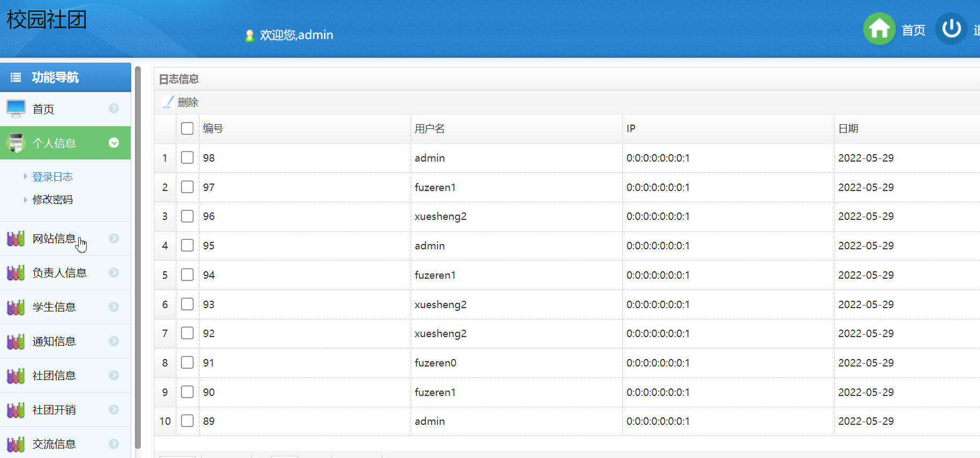Click the sidebar vertical scrollbar
The height and width of the screenshot is (458, 980).
[x=138, y=257]
